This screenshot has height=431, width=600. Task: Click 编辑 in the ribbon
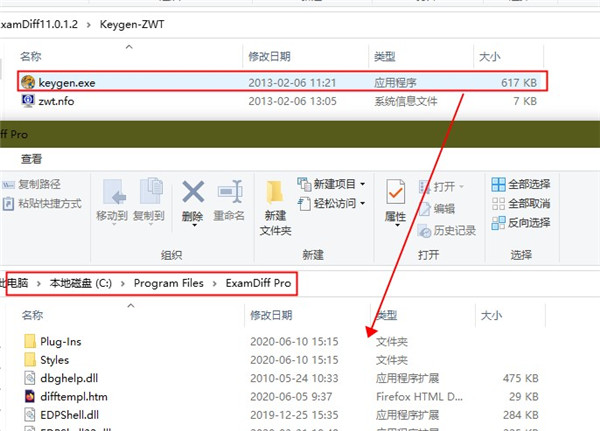click(x=437, y=209)
